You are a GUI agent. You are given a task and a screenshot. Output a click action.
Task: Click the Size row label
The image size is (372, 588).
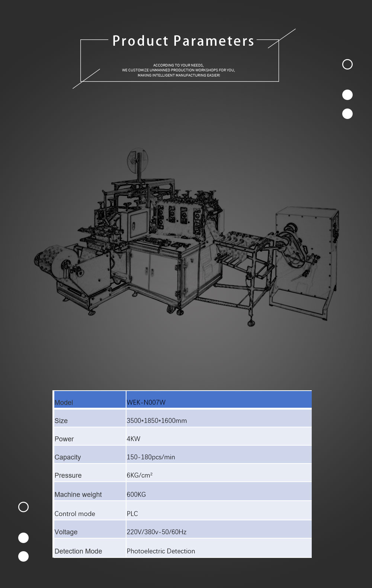point(61,420)
